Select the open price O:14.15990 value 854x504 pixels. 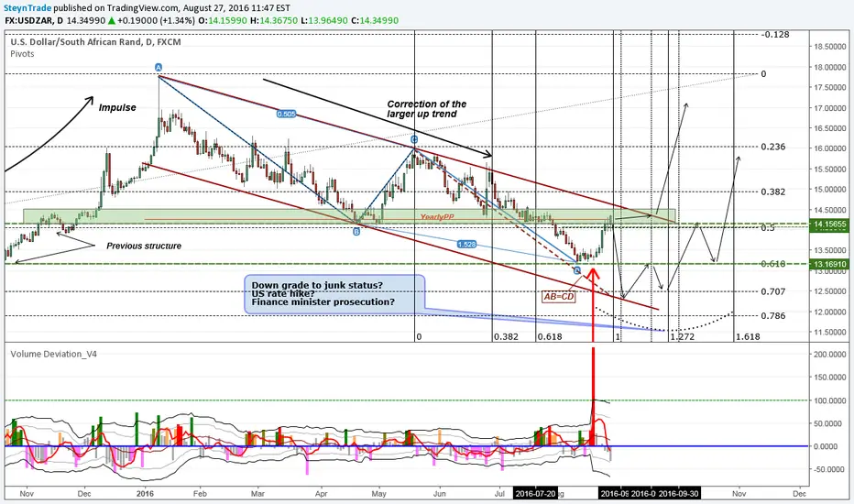pyautogui.click(x=223, y=21)
